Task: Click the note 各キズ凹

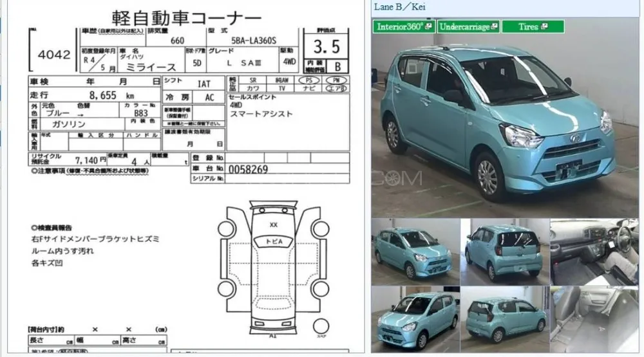Action: click(47, 263)
